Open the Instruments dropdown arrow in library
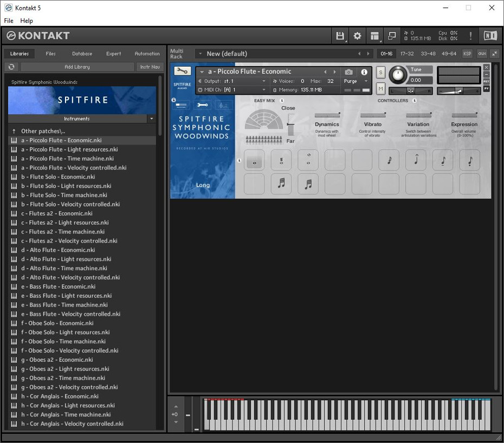Screen dimensions: 504x443 (x=152, y=119)
